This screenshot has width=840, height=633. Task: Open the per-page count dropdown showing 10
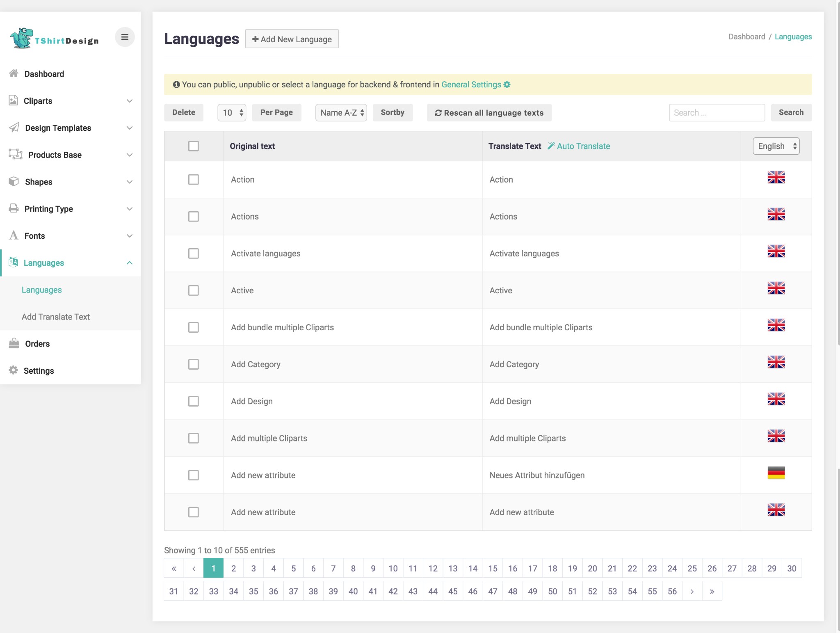[232, 112]
